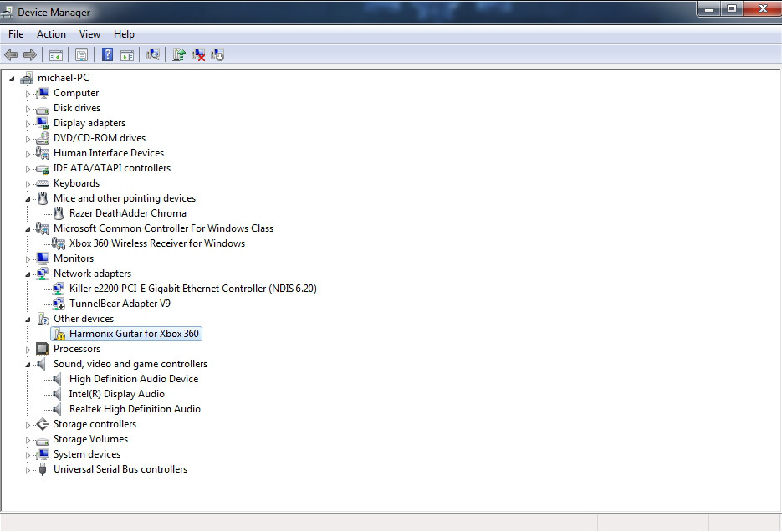Click the warning icon beside Harmonix Guitar
This screenshot has width=782, height=532.
pyautogui.click(x=59, y=334)
